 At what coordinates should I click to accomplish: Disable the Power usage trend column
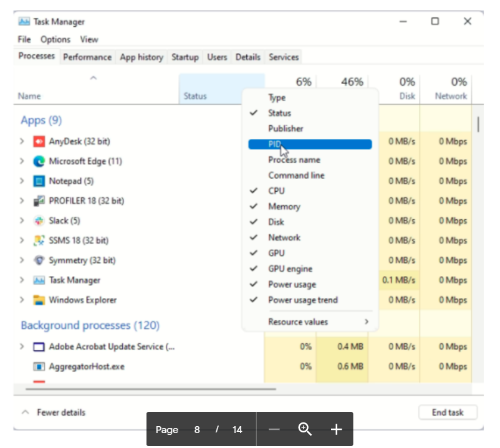pyautogui.click(x=302, y=300)
